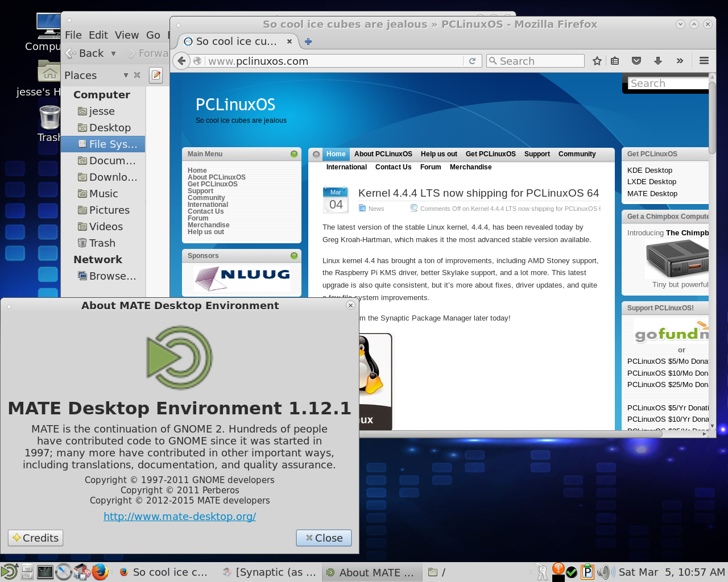This screenshot has height=582, width=728.
Task: Open the Edit menu in file manager
Action: 98,35
